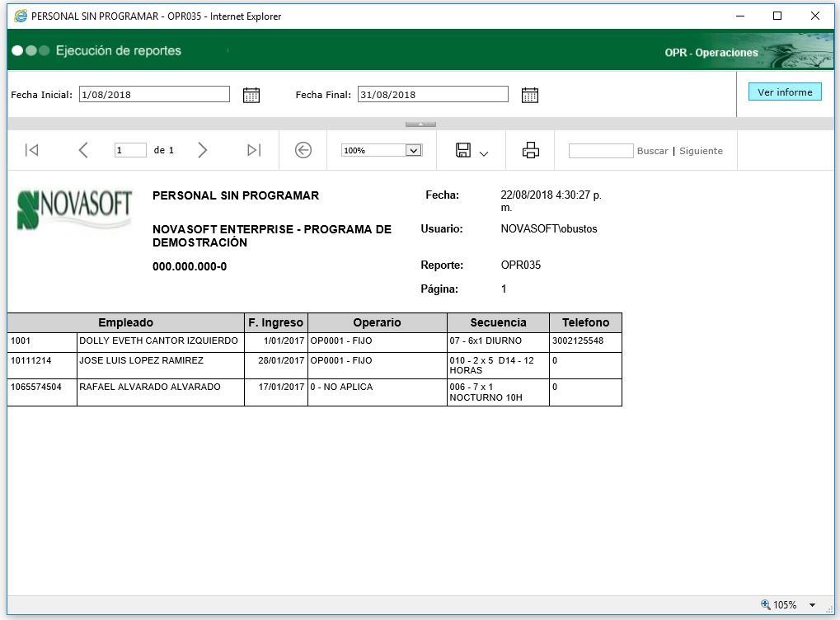Collapse the parameters panel splitter arrow
Viewport: 840px width, 620px height.
click(x=420, y=124)
